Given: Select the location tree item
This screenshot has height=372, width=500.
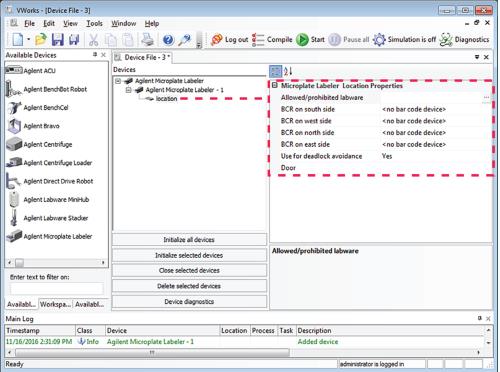Looking at the screenshot, I should click(x=166, y=99).
